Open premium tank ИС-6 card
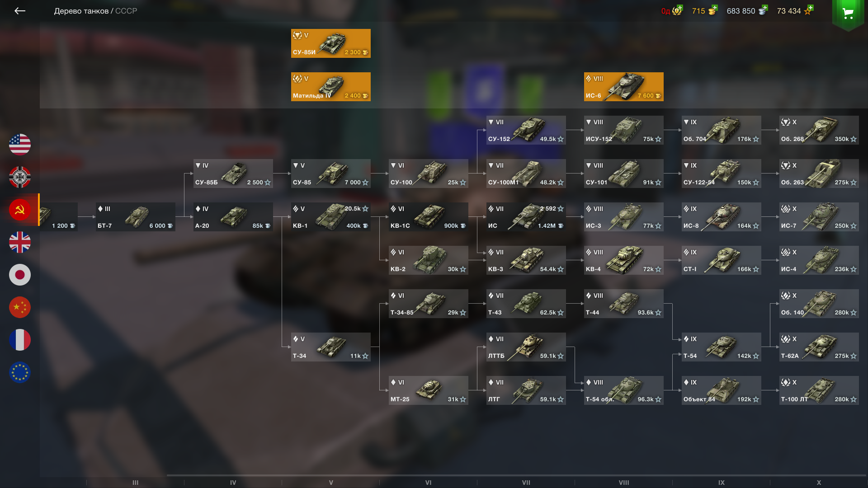The image size is (868, 488). (624, 87)
